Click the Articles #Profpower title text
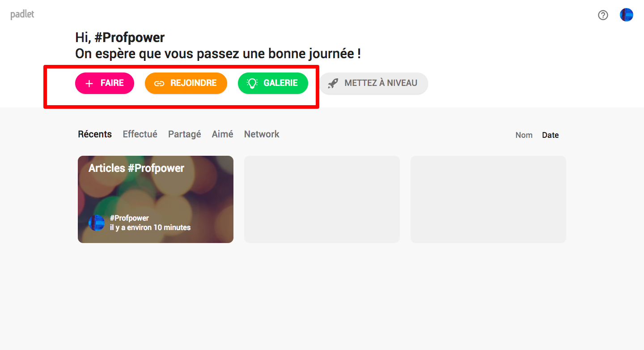This screenshot has height=350, width=644. [136, 168]
